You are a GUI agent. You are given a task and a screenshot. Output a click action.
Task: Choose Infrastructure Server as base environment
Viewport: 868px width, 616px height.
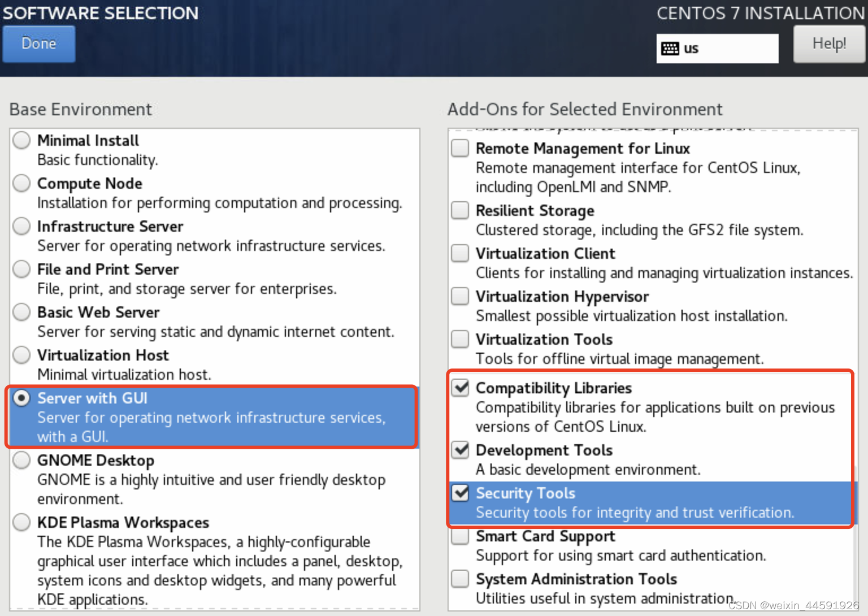[21, 226]
